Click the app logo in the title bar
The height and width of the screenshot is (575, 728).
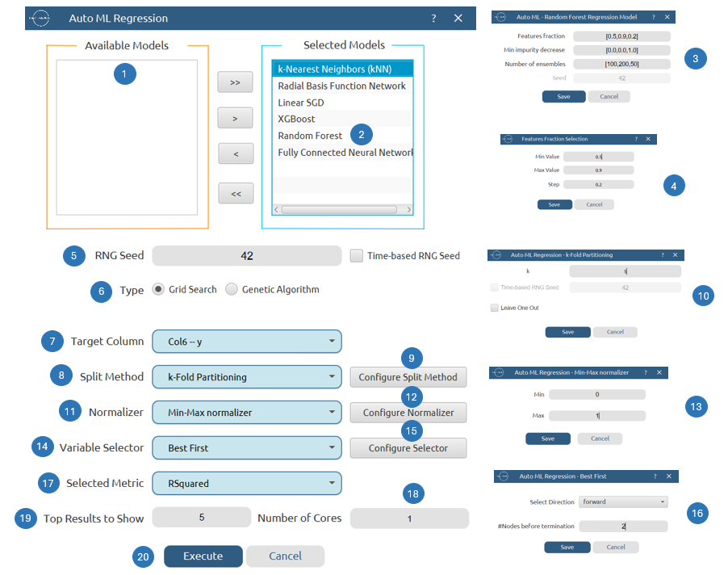click(39, 18)
